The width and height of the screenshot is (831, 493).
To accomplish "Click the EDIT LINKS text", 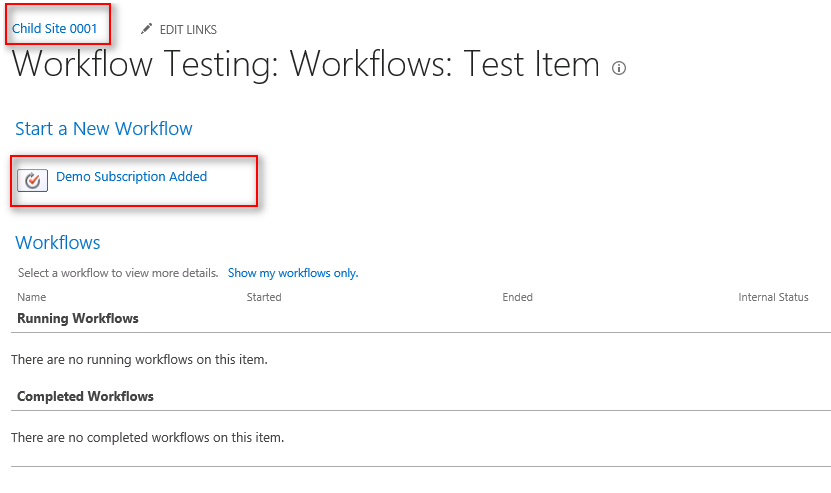I will tap(188, 30).
